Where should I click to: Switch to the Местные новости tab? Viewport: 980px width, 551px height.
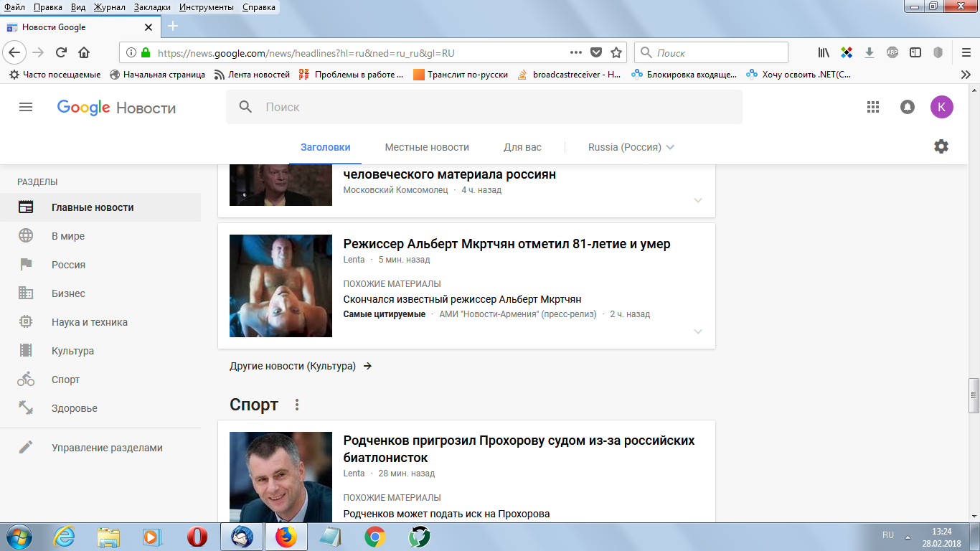coord(427,147)
